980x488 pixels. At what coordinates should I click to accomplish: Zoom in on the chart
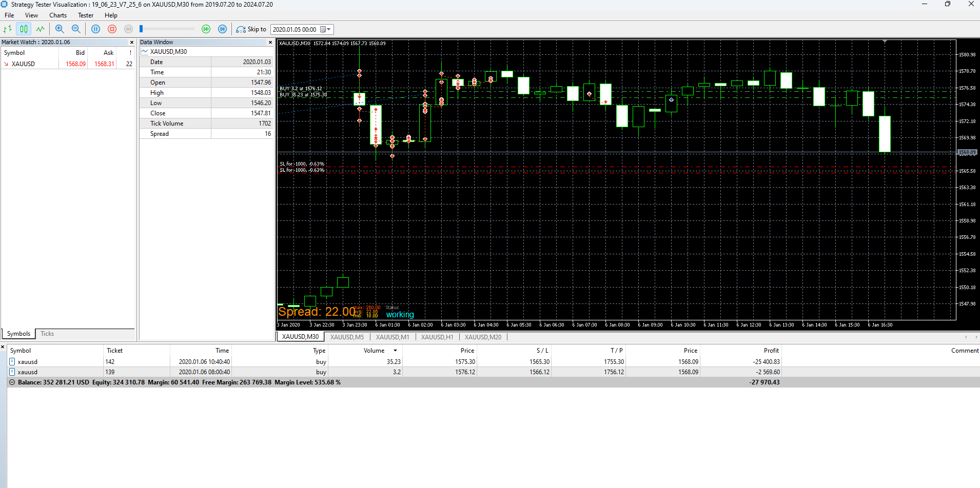60,29
